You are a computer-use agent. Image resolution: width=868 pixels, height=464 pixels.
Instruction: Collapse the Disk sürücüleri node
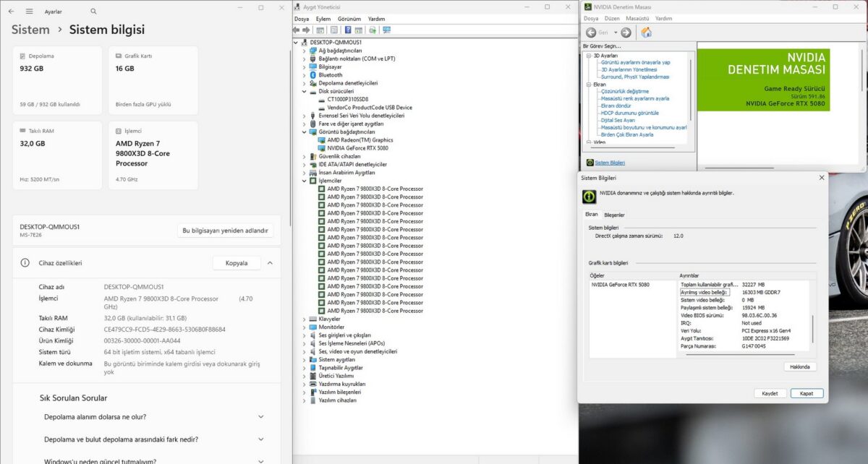tap(305, 91)
